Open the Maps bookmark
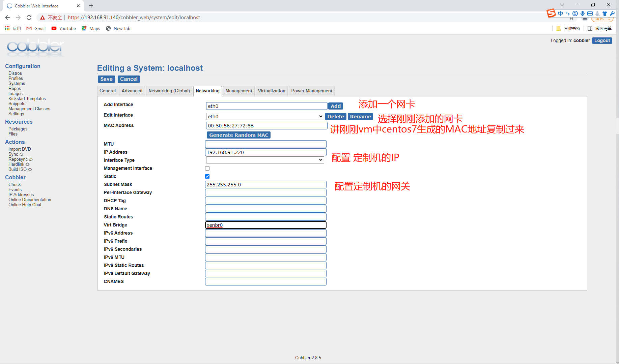Viewport: 619px width, 364px height. click(91, 28)
